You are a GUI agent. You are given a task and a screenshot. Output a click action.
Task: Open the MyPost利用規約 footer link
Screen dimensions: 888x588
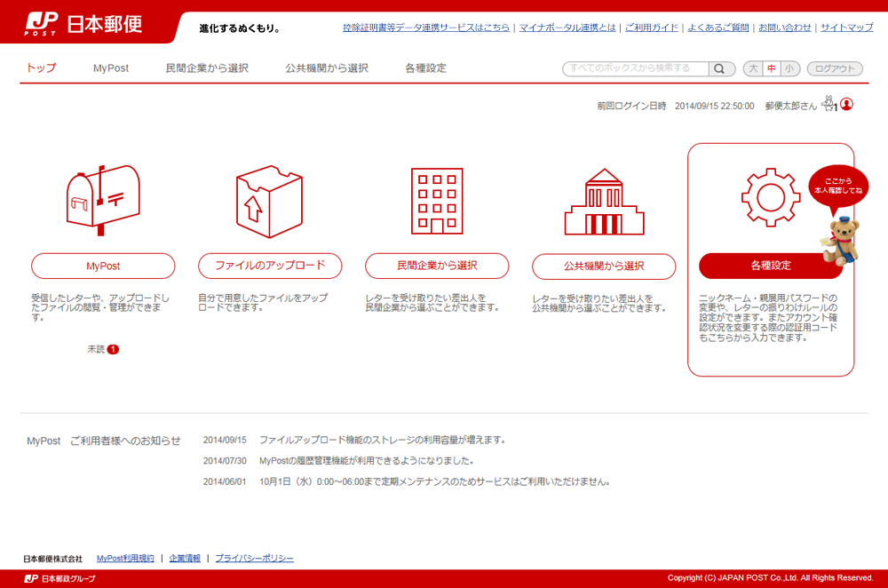[125, 559]
